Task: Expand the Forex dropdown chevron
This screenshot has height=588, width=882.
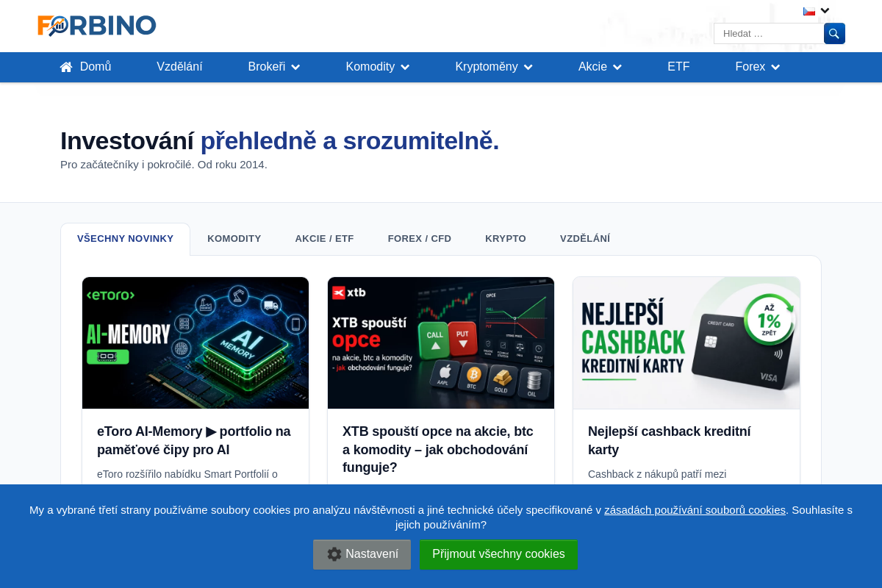Action: (x=775, y=68)
